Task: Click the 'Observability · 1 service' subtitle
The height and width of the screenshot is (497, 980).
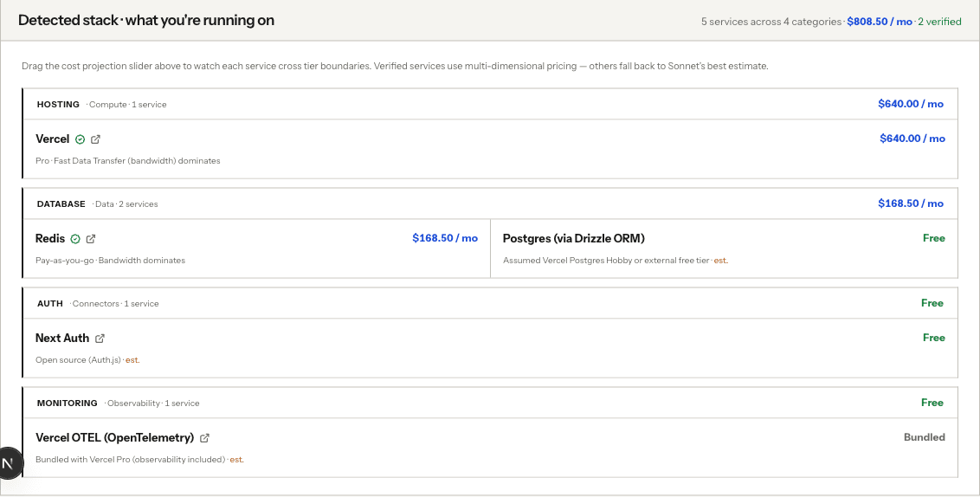Action: 153,403
